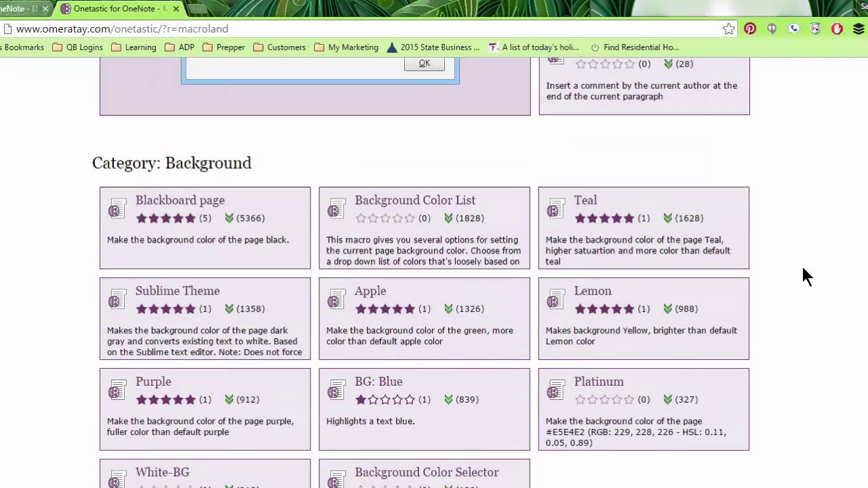
Task: Open the Background Color Selector macro
Action: [427, 472]
